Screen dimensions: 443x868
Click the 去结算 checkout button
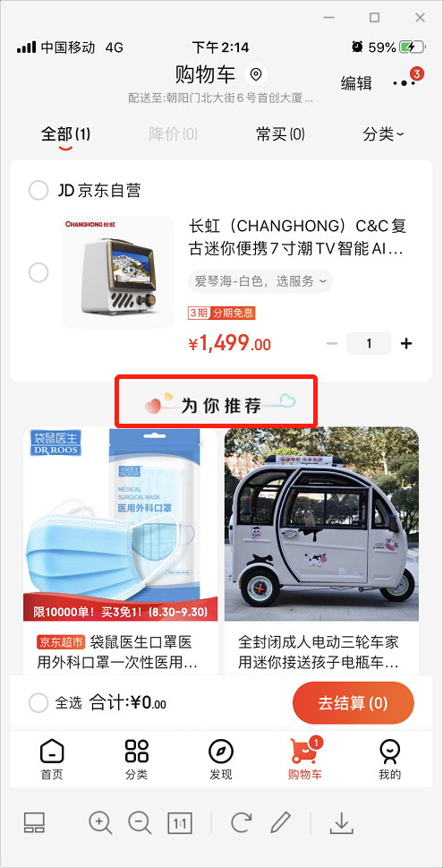(354, 703)
